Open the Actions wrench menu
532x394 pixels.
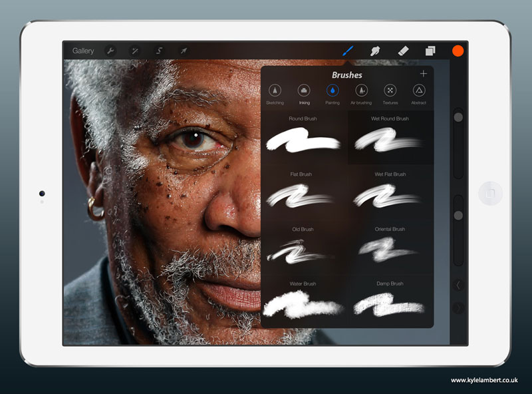(x=112, y=49)
